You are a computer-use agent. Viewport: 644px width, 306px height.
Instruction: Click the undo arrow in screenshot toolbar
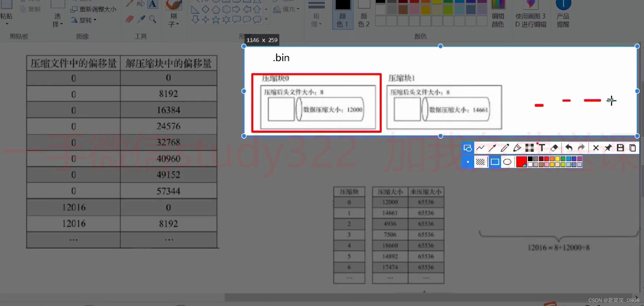point(569,148)
